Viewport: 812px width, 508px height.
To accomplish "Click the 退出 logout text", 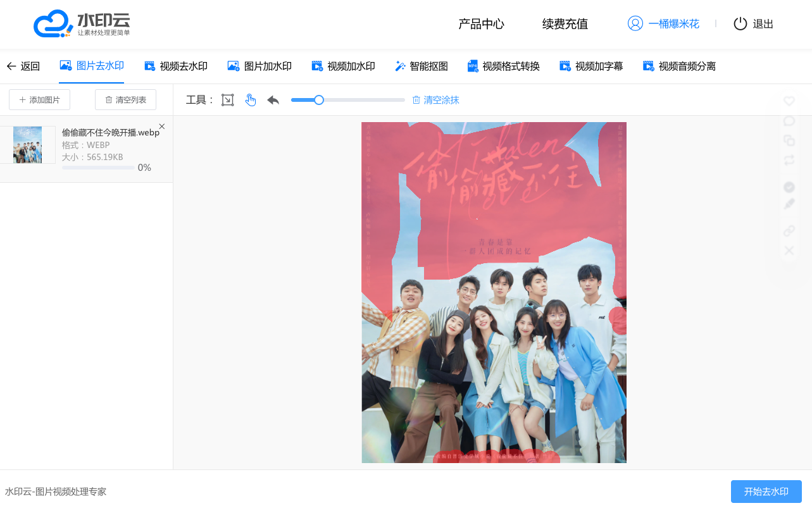I will (763, 24).
